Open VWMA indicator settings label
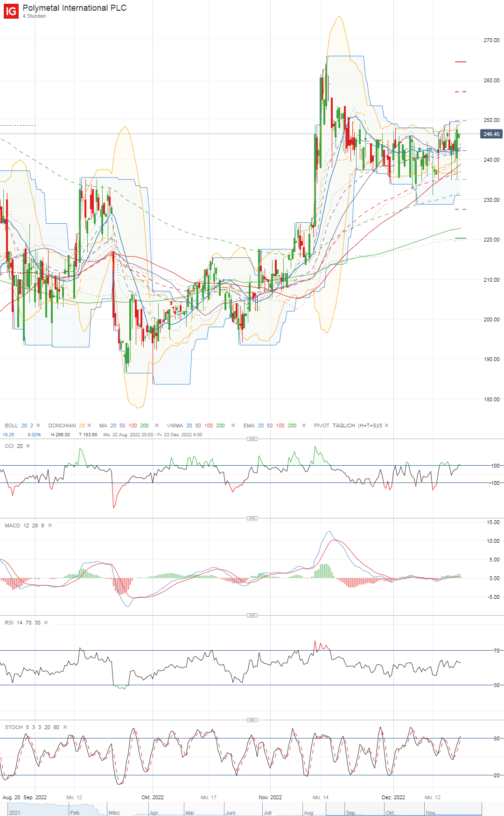Screen dimensions: 504x816 [175, 426]
